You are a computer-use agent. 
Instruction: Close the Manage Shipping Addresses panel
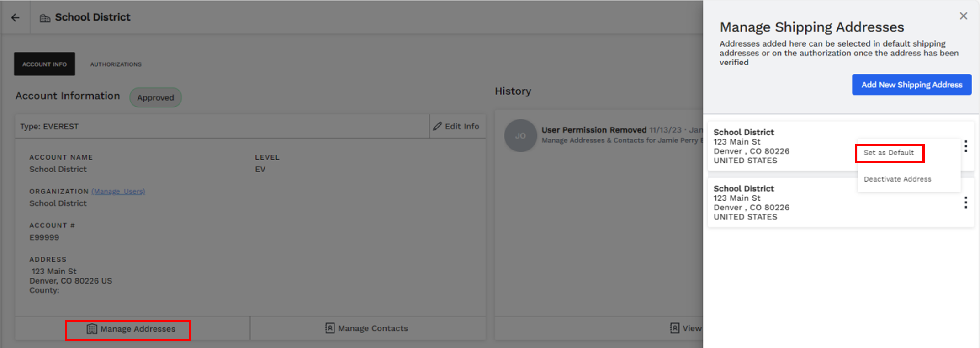pos(963,16)
